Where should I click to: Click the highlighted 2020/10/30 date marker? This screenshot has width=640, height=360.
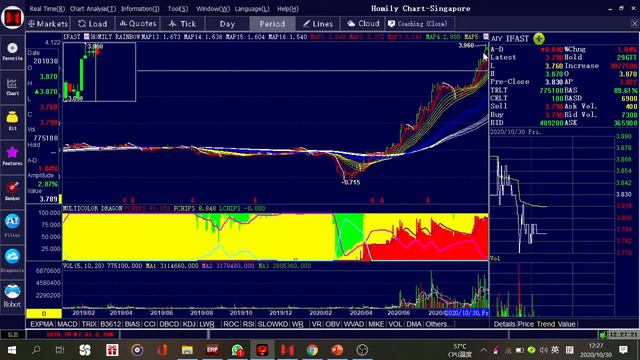click(467, 313)
